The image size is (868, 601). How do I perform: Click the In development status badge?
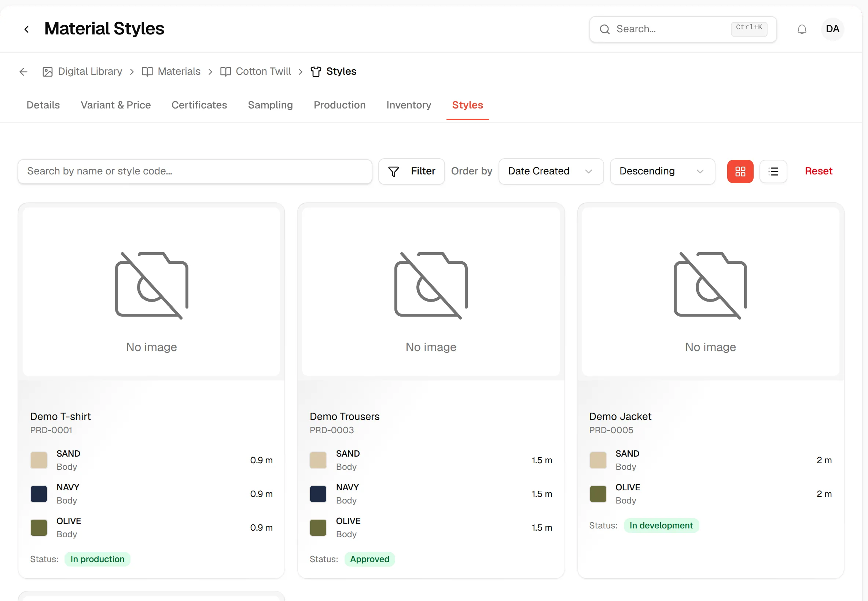[x=661, y=526]
